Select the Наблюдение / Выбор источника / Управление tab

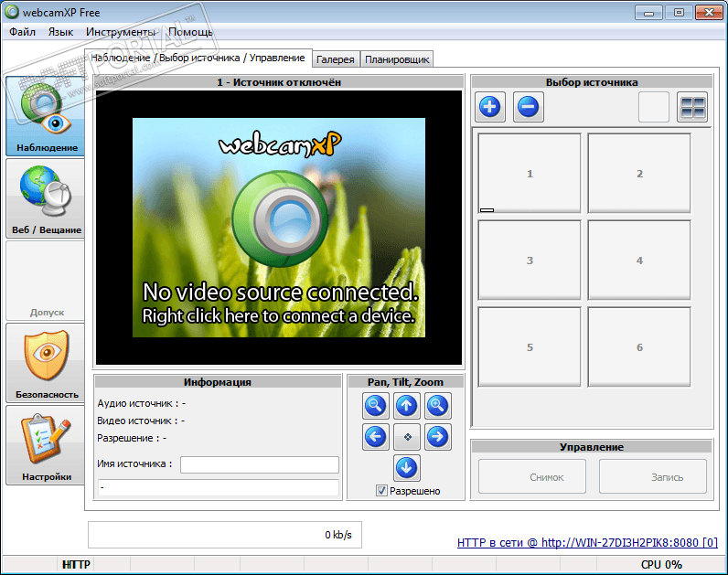pos(198,58)
